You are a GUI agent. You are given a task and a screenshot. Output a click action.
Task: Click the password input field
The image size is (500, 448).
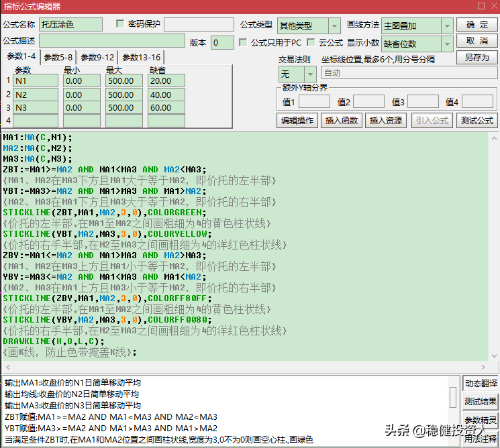tap(199, 25)
